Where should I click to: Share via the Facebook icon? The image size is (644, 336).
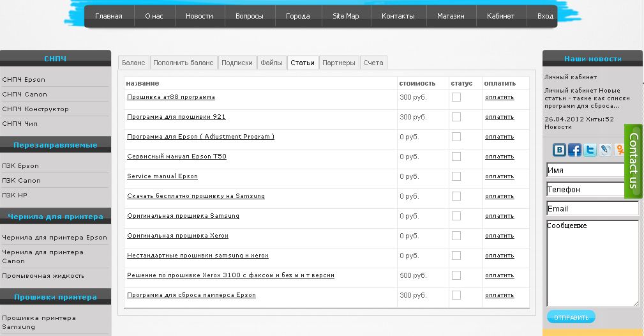[574, 149]
